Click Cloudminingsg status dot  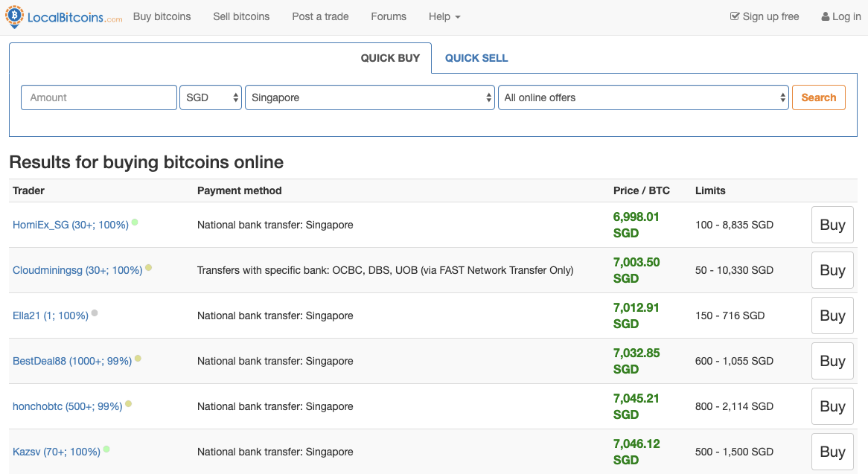[148, 268]
